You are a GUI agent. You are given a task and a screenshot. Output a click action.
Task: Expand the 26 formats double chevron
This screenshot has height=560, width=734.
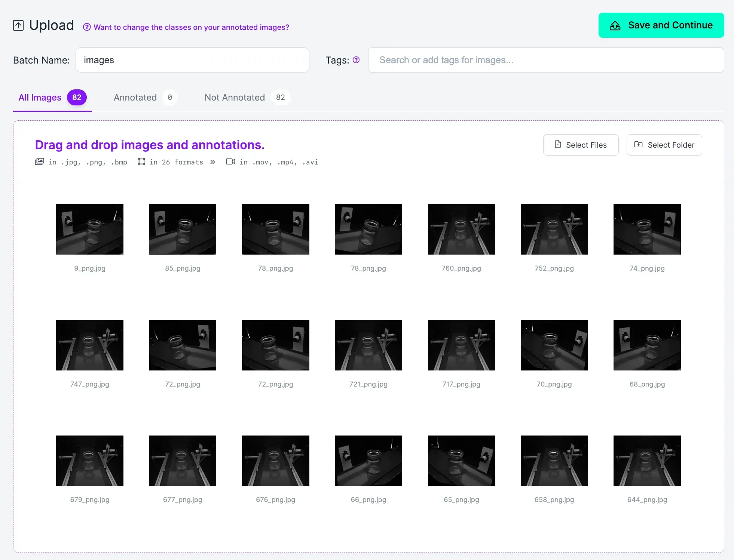212,162
